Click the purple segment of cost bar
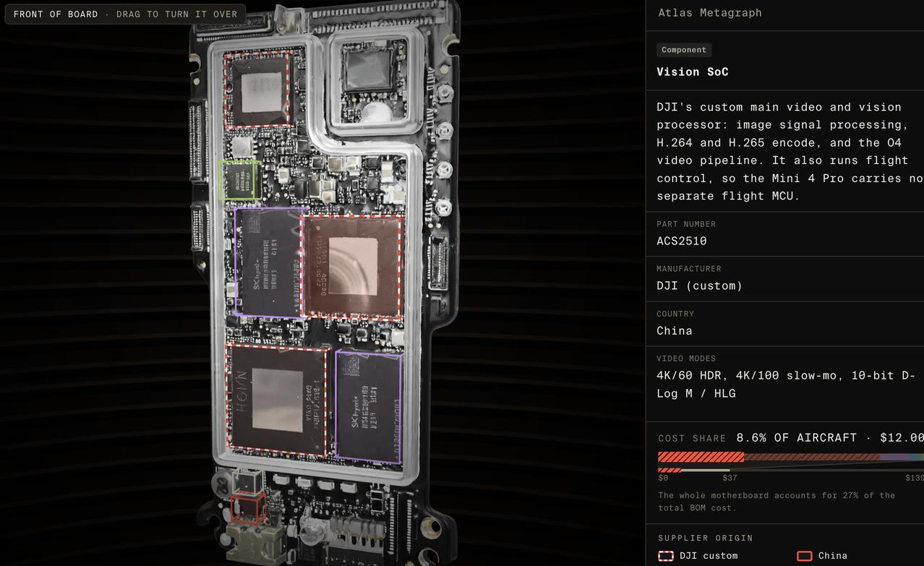Viewport: 924px width, 566px height. (894, 457)
